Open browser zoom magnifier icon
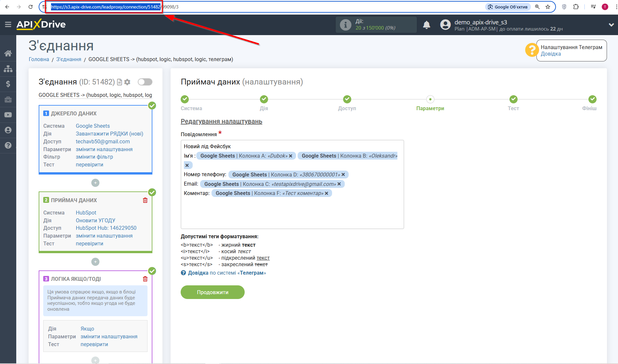Viewport: 618px width, 364px height. 537,6
